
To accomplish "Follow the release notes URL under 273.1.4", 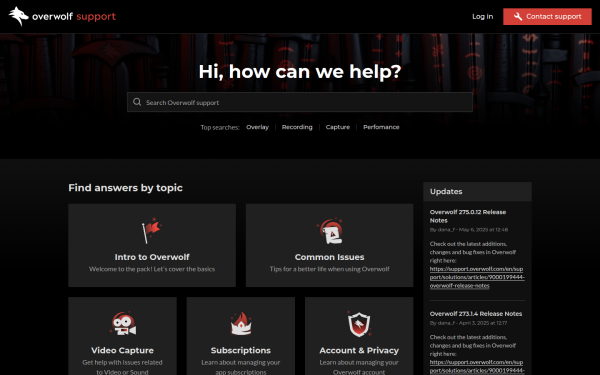I will (477, 366).
